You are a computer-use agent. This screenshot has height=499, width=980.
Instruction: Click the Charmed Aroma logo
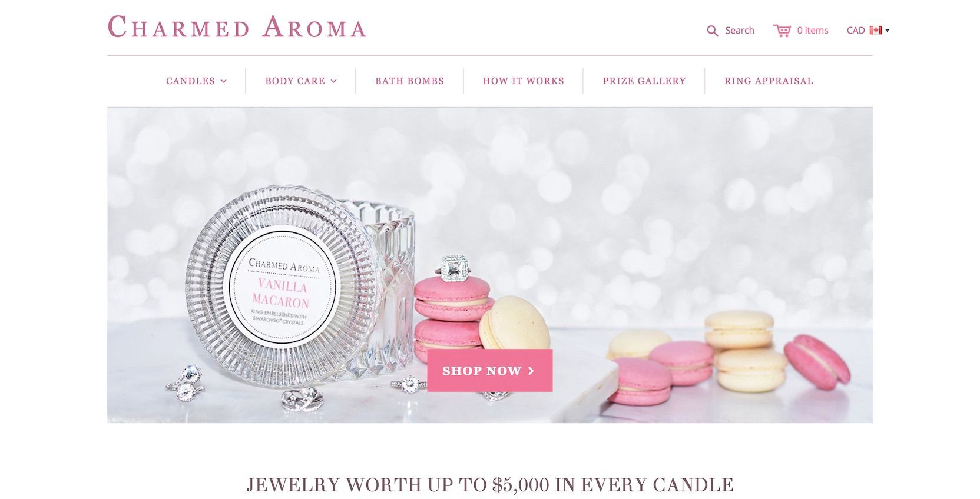[x=237, y=28]
